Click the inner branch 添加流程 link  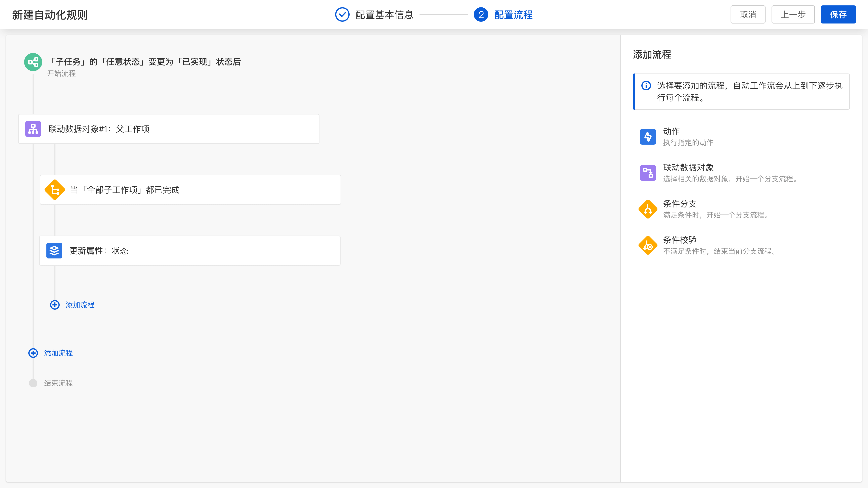pos(80,305)
